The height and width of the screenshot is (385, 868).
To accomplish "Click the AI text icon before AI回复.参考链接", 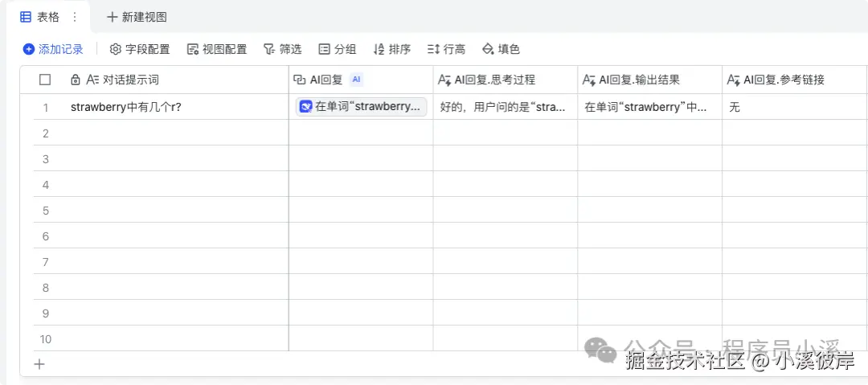I will coord(734,80).
